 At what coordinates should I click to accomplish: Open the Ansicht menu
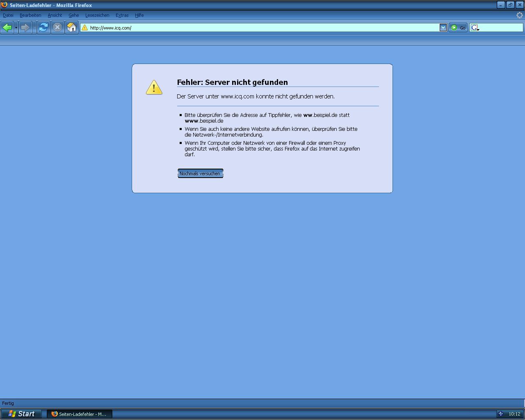[x=55, y=15]
